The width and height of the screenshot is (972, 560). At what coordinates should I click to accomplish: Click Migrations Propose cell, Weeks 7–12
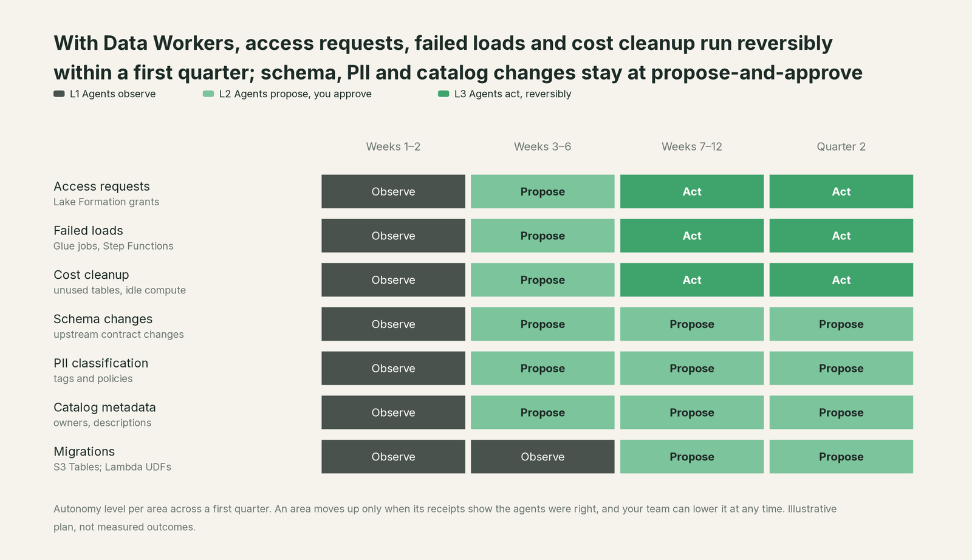(692, 457)
